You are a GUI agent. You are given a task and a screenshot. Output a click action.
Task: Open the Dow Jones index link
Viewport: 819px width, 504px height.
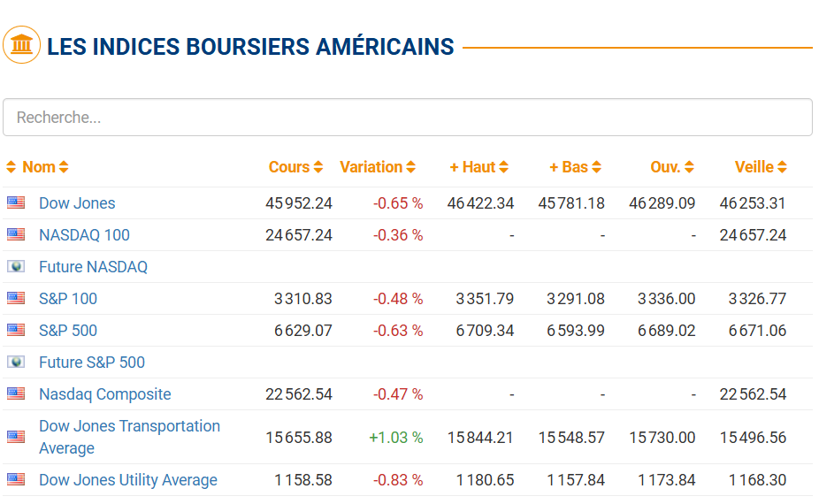tap(77, 203)
